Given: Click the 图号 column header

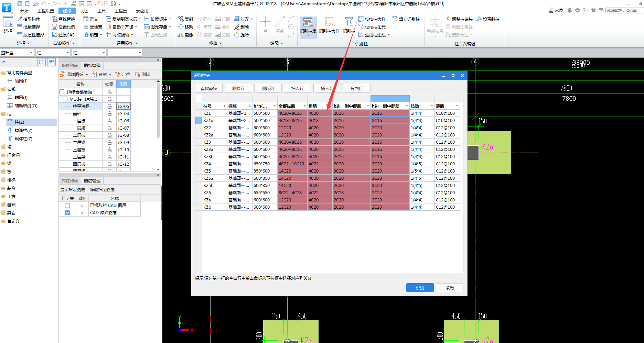Looking at the screenshot, I should point(124,84).
